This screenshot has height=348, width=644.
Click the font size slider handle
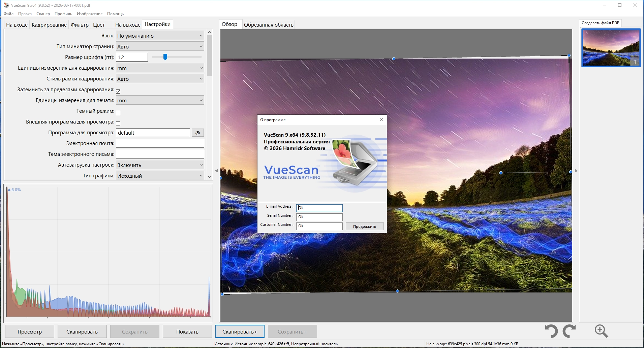pos(165,57)
